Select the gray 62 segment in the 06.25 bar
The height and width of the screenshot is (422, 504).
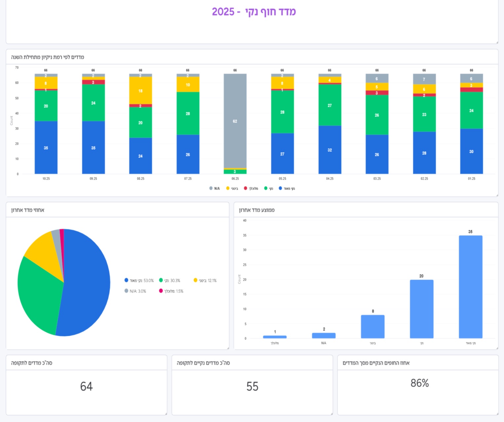coord(235,121)
